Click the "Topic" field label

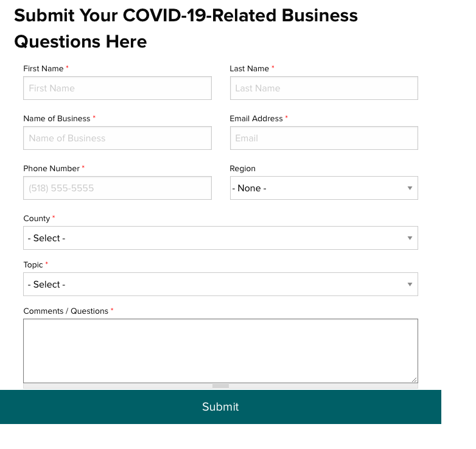(x=33, y=265)
